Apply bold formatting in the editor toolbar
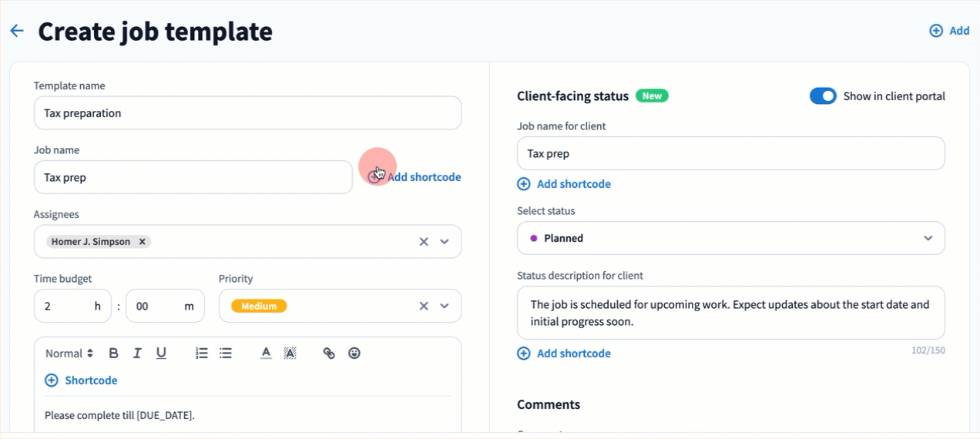The width and height of the screenshot is (980, 439). [x=113, y=354]
